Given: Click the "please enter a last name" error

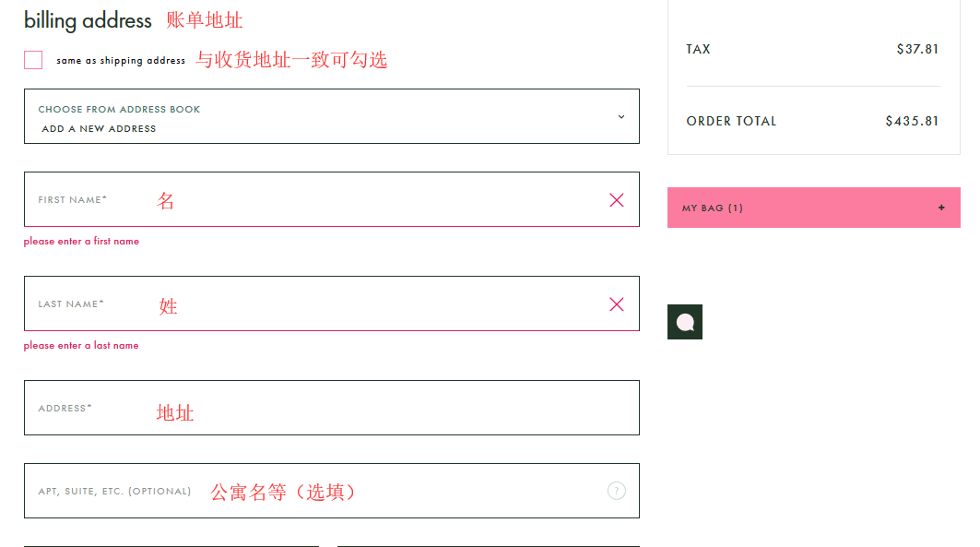Looking at the screenshot, I should click(81, 346).
